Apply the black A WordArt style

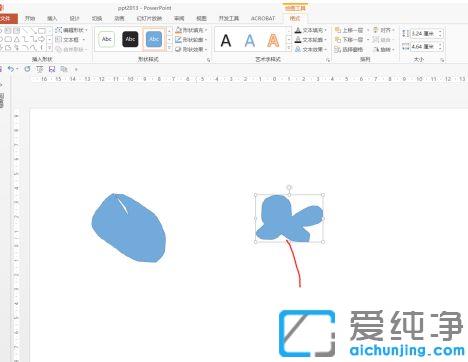point(226,41)
